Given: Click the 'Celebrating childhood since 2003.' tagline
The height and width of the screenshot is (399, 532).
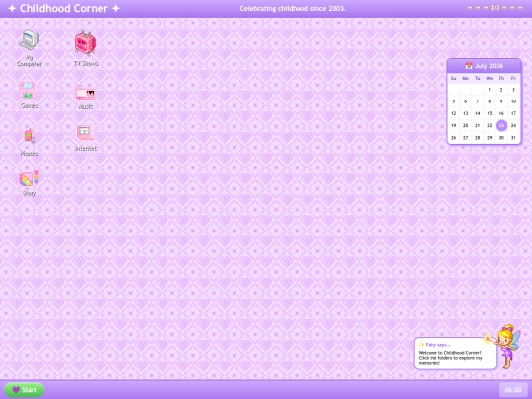Looking at the screenshot, I should pos(293,9).
